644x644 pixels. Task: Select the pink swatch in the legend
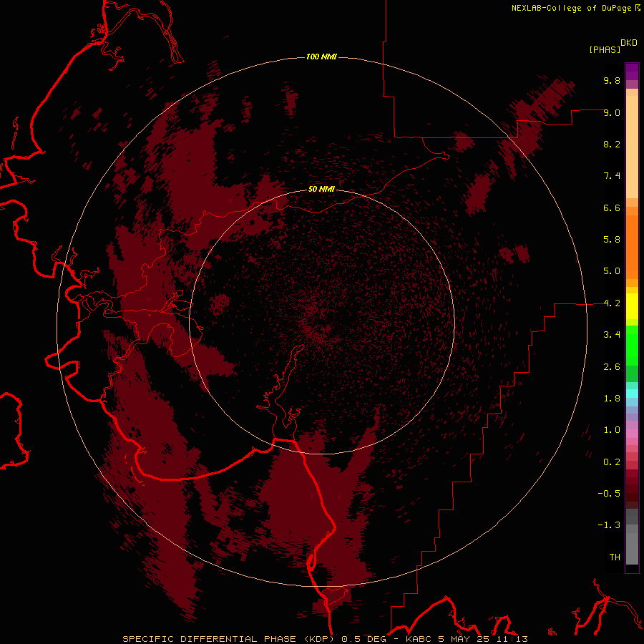click(632, 434)
